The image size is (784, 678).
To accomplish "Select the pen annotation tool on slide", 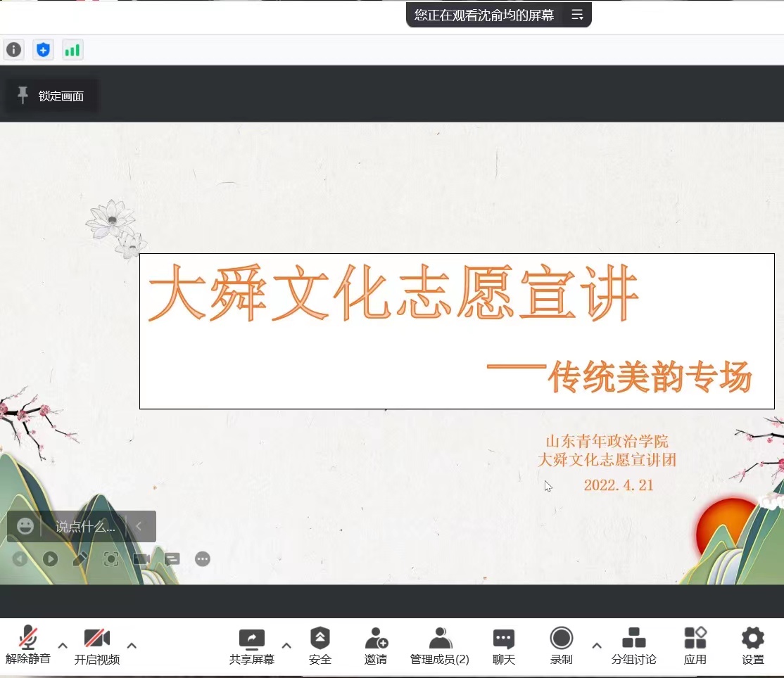I will tap(80, 559).
